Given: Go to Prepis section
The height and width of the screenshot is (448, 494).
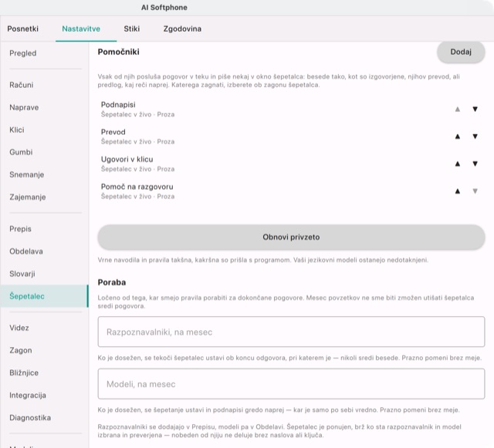Looking at the screenshot, I should (45, 229).
